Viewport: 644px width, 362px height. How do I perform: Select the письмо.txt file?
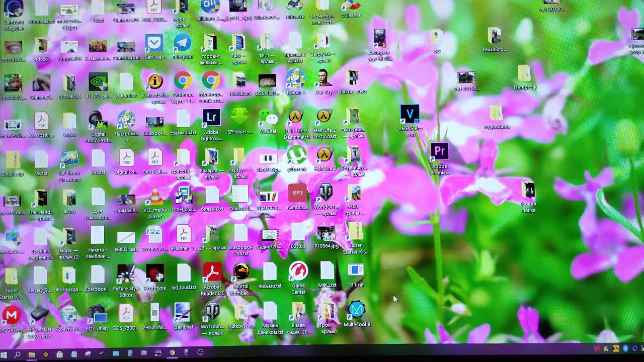pos(270,271)
